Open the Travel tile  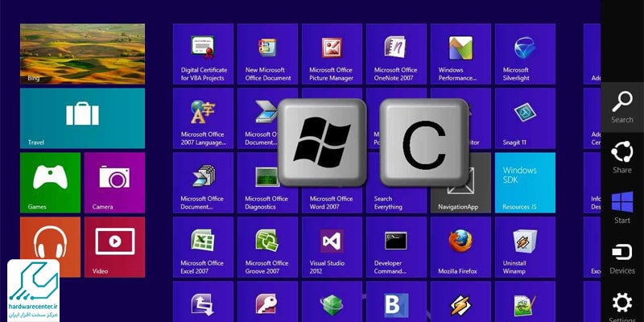coord(82,118)
